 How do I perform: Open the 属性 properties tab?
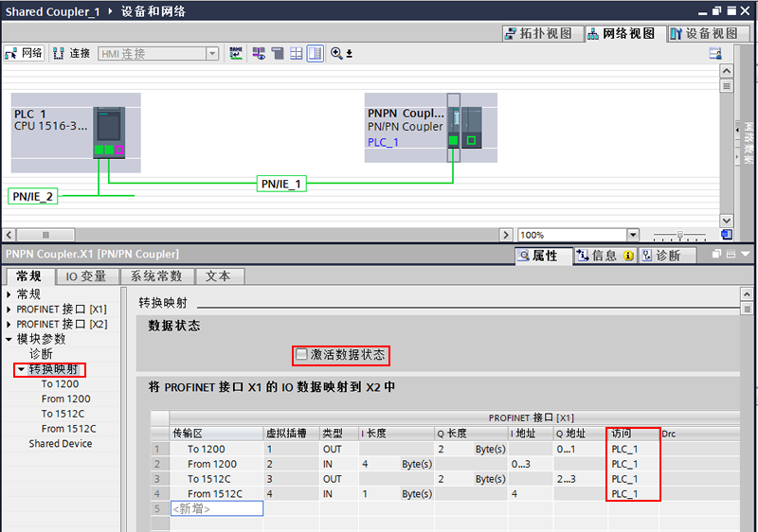[543, 256]
